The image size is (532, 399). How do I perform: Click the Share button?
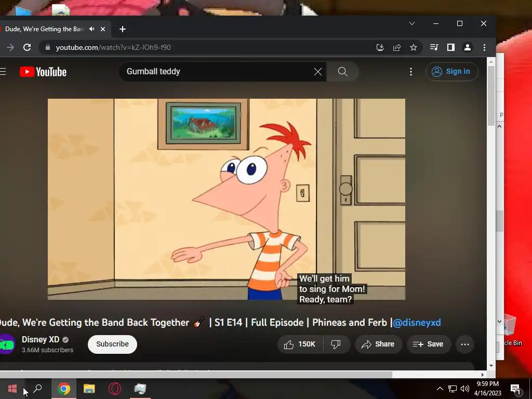point(378,344)
